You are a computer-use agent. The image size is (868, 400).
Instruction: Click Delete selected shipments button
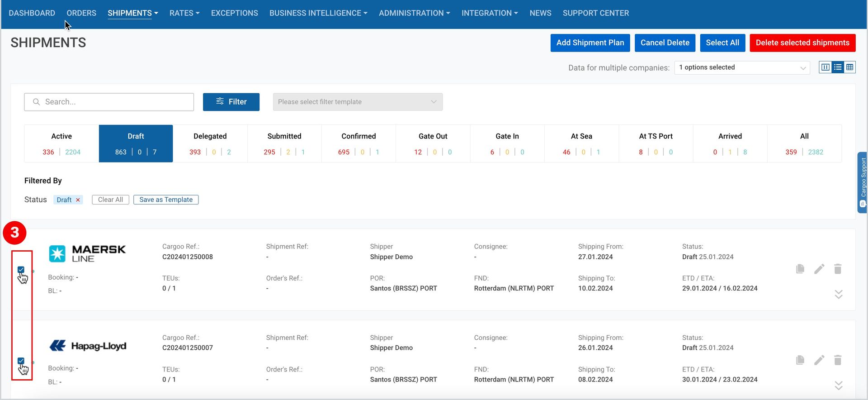tap(802, 43)
